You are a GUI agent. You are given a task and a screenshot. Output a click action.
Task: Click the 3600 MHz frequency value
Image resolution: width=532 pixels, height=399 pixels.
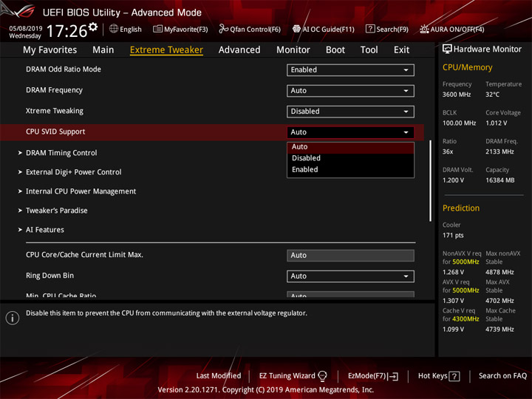click(x=457, y=95)
